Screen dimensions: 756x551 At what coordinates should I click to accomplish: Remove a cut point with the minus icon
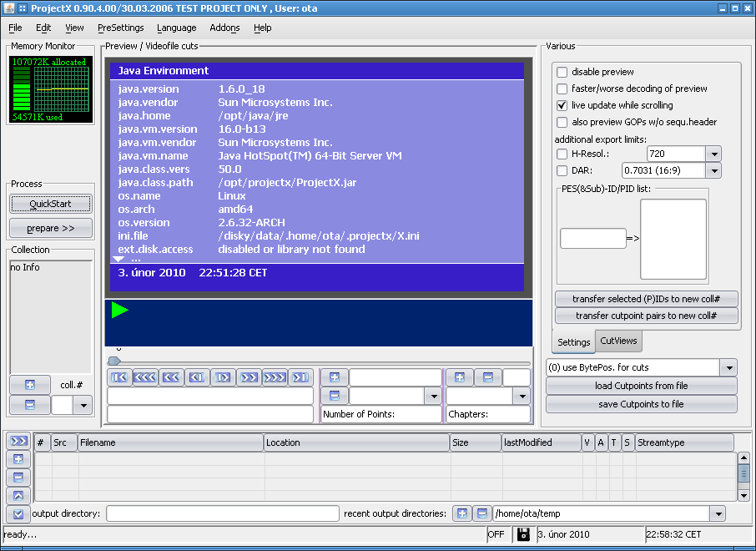pos(334,396)
